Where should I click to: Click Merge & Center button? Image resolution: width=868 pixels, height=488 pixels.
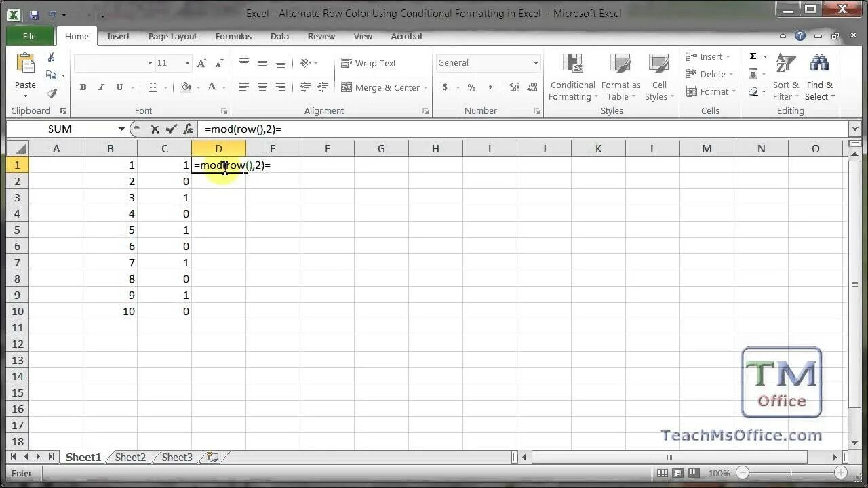pyautogui.click(x=384, y=87)
